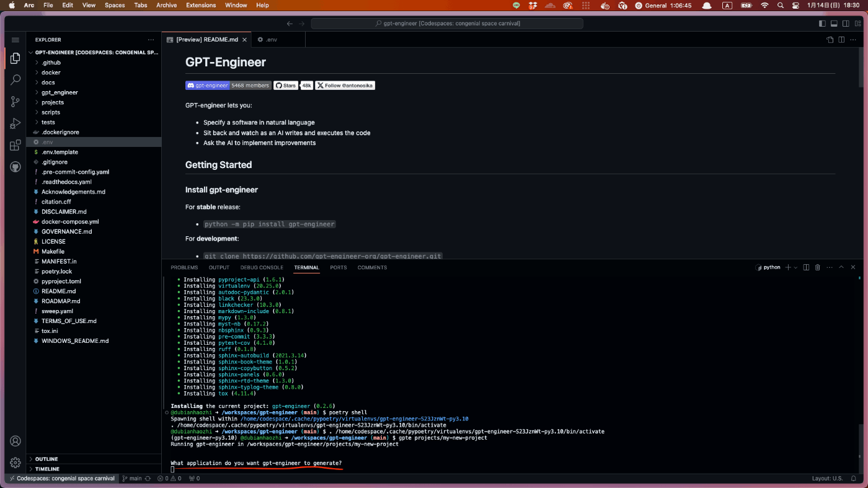This screenshot has height=488, width=868.
Task: Click the Show Source icon for README preview
Action: [830, 40]
